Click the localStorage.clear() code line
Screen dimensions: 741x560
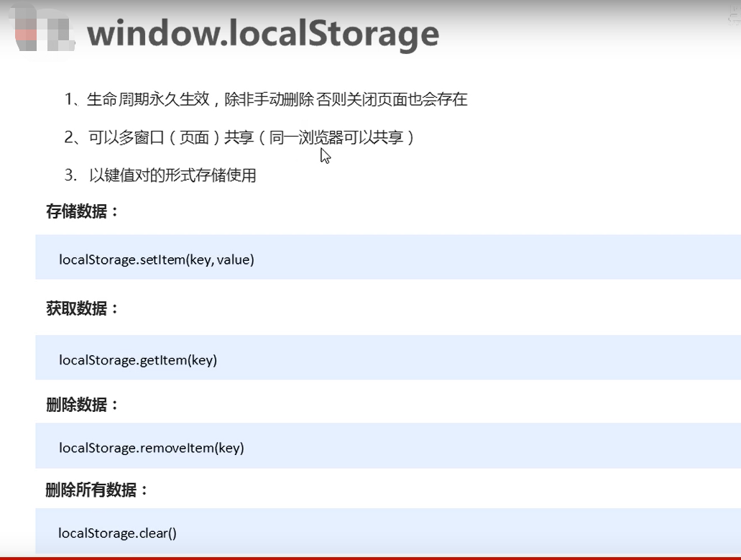[117, 533]
